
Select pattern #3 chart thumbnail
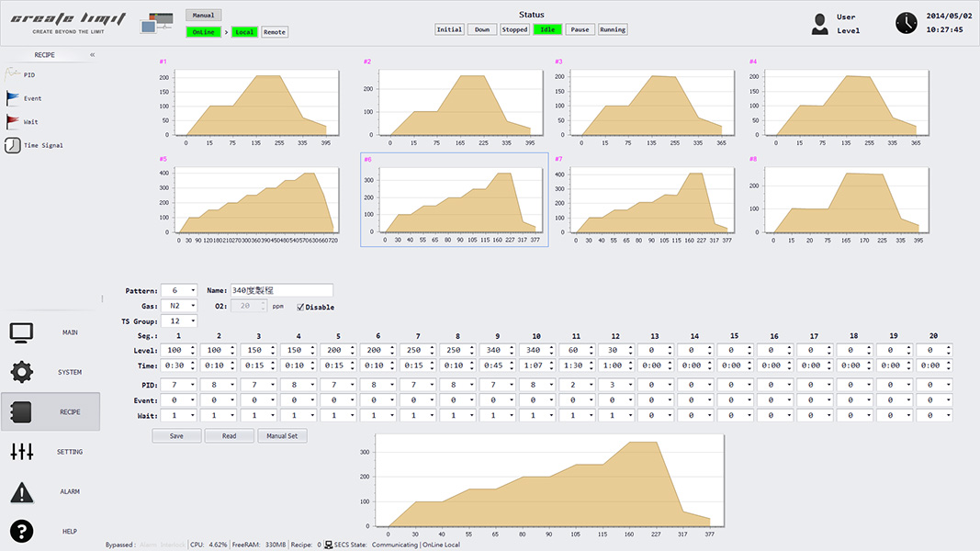[645, 104]
